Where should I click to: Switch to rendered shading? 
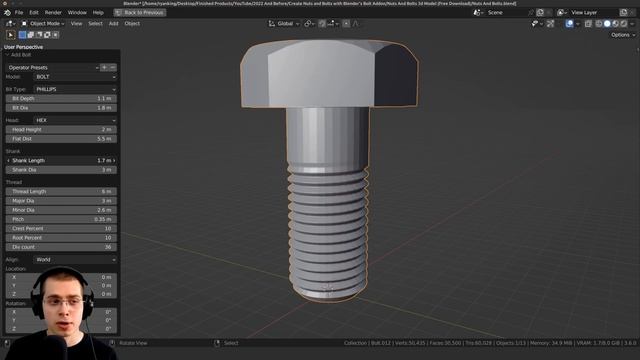[x=624, y=24]
